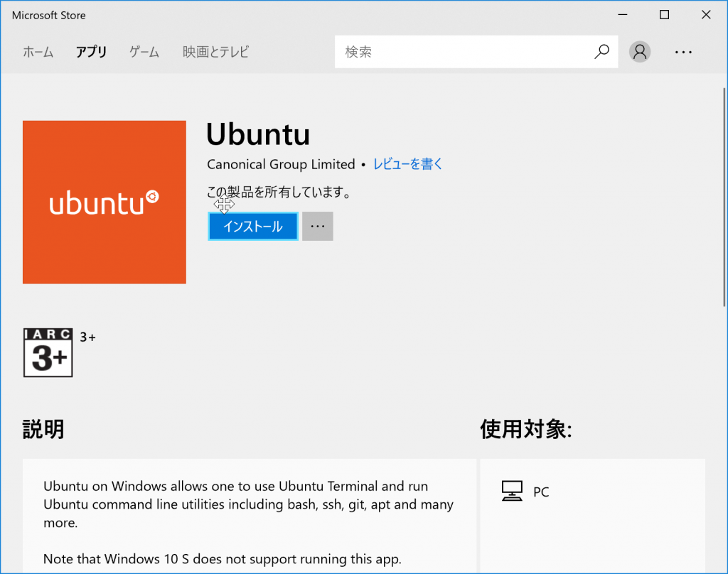The height and width of the screenshot is (574, 728).
Task: Switch to the ゲーム tab
Action: point(144,52)
